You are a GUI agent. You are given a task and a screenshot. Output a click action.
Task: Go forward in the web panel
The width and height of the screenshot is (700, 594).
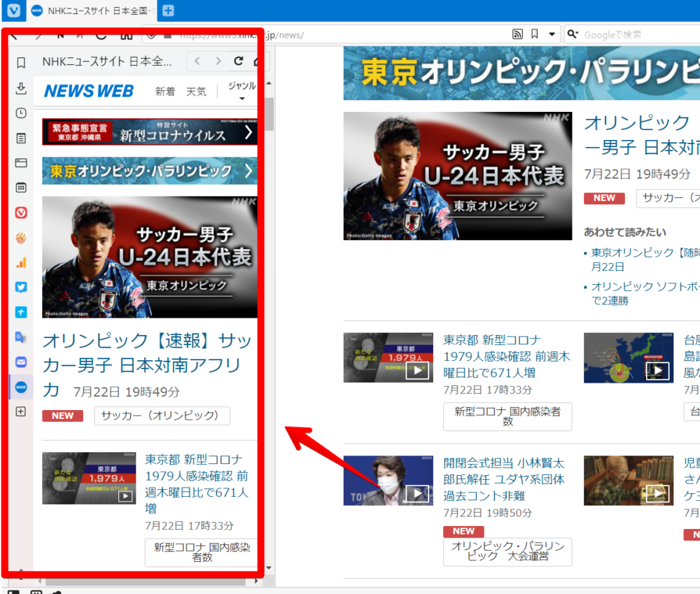coord(218,61)
